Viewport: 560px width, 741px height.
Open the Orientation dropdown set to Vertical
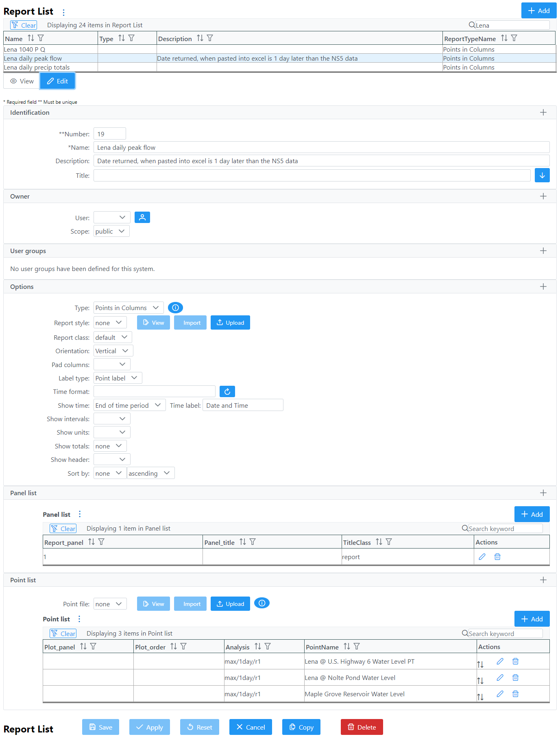click(113, 351)
